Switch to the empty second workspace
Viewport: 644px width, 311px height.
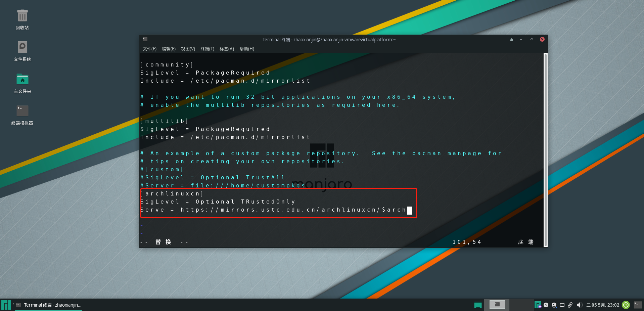click(x=522, y=305)
